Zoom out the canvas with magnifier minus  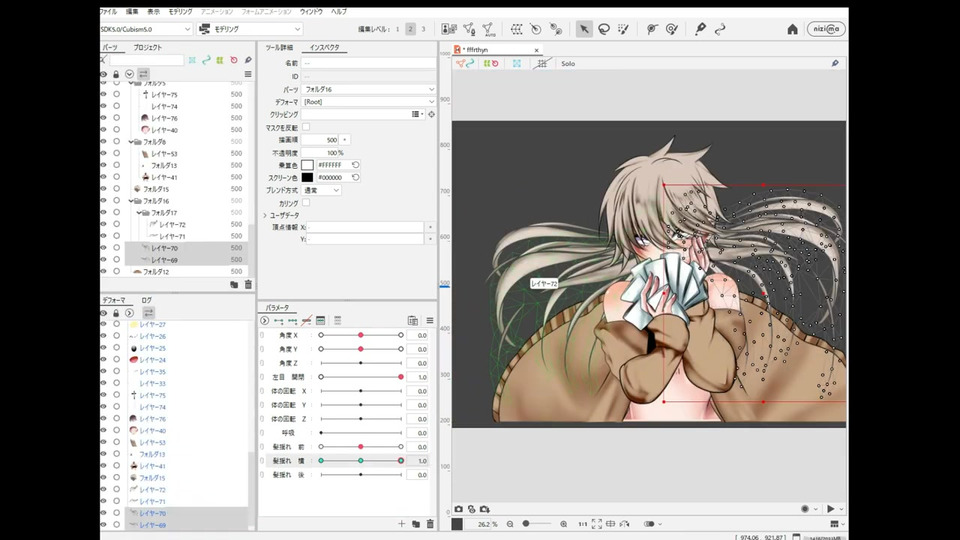point(510,524)
